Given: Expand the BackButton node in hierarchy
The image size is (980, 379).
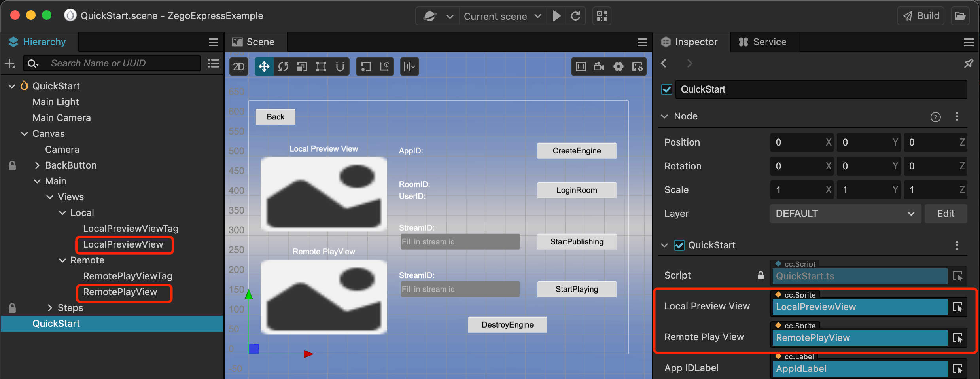Looking at the screenshot, I should pos(37,165).
